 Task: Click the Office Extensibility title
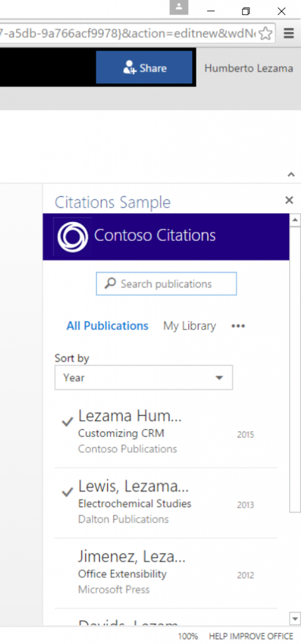coord(122,574)
